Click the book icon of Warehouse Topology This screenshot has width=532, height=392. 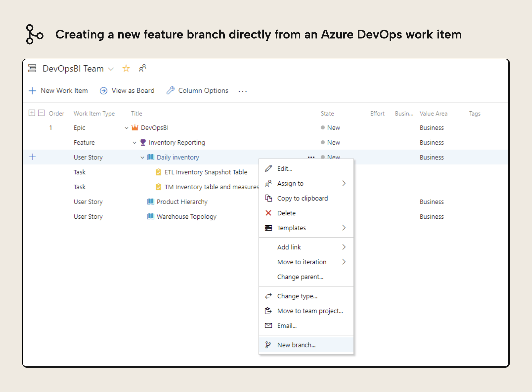[x=151, y=216]
